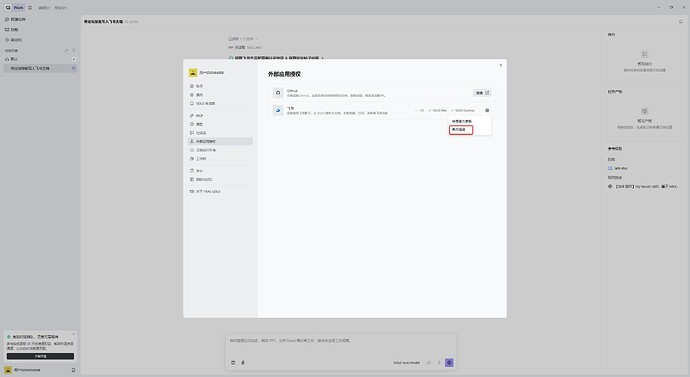Select first entry in gear popup menu
690x377 pixels.
[462, 121]
